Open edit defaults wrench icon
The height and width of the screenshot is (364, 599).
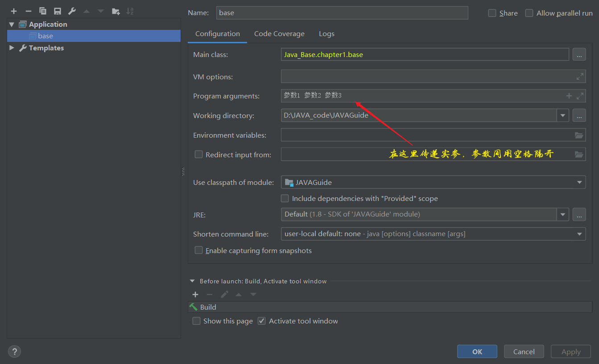(x=72, y=11)
